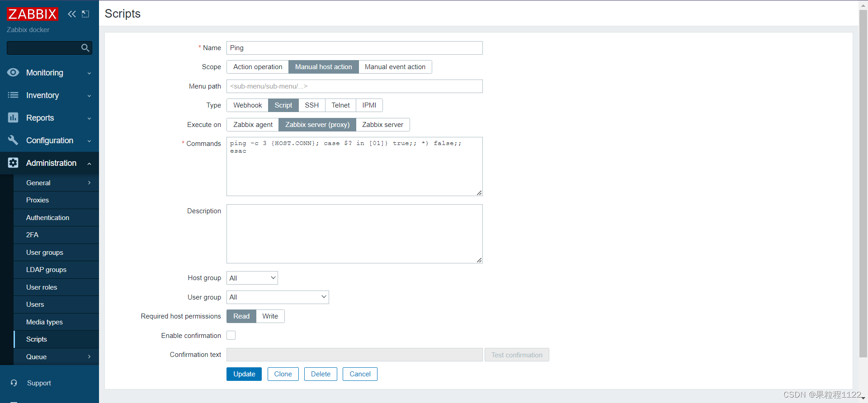Click the Support headset icon
Viewport: 868px width, 403px height.
14,383
